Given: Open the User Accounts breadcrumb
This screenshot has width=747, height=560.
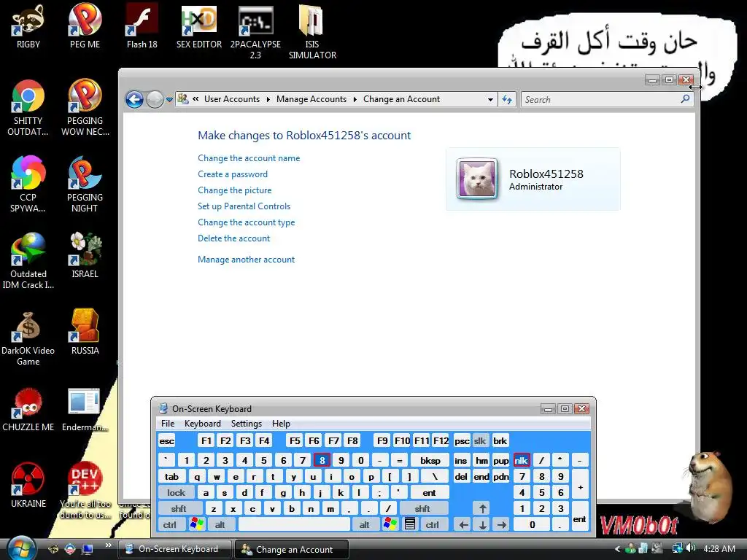Looking at the screenshot, I should tap(232, 99).
